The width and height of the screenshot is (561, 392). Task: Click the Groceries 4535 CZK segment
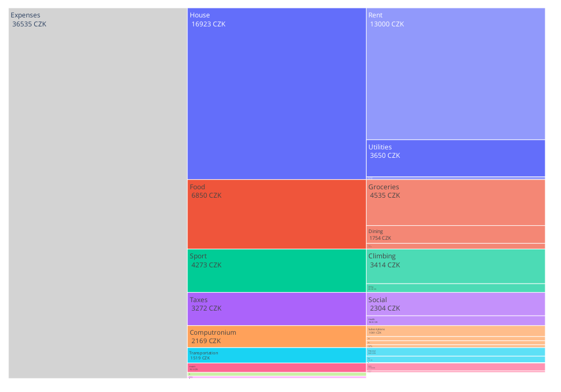pos(455,202)
